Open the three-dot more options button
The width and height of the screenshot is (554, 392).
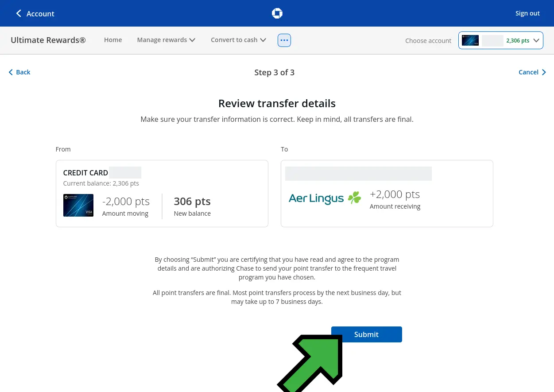tap(284, 40)
